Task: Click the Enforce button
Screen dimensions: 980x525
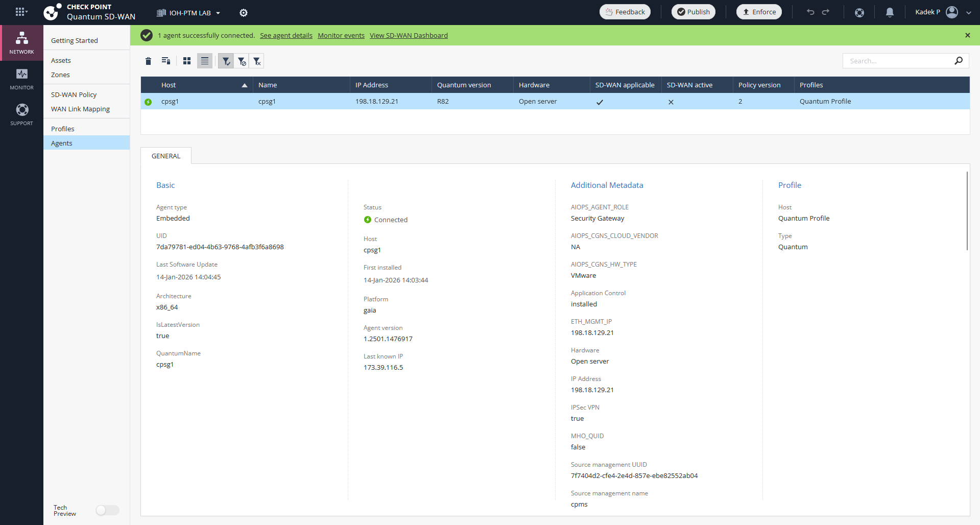Action: click(x=759, y=12)
